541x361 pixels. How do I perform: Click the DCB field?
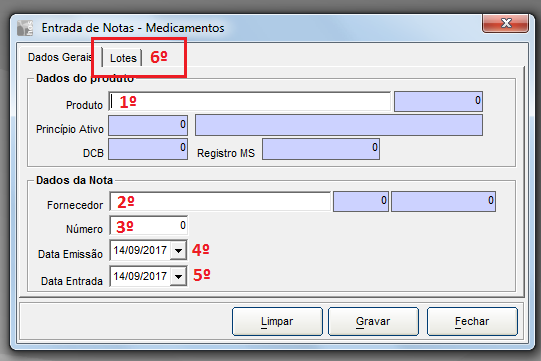(x=148, y=149)
